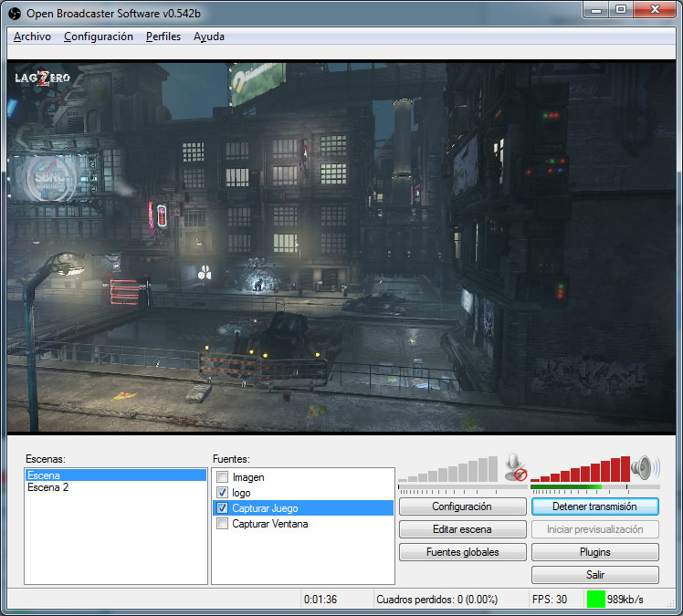Open the Ayuda menu
Image resolution: width=683 pixels, height=616 pixels.
coord(209,37)
